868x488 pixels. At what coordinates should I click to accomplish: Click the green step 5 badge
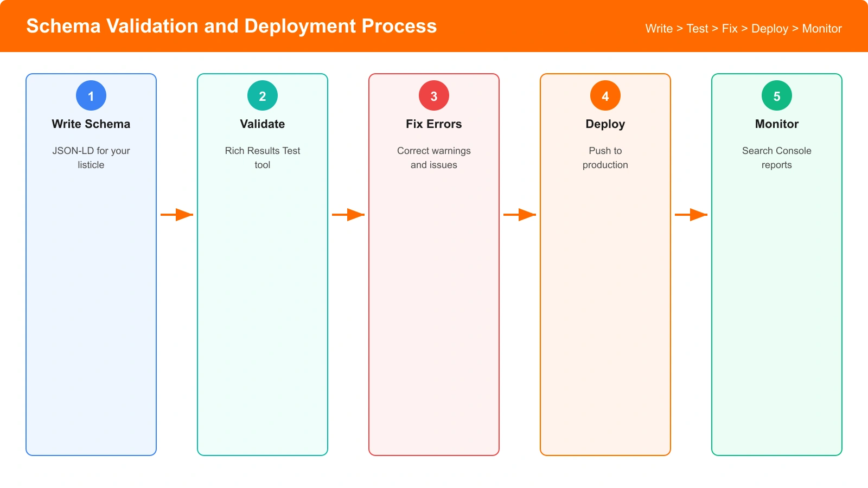pos(777,95)
